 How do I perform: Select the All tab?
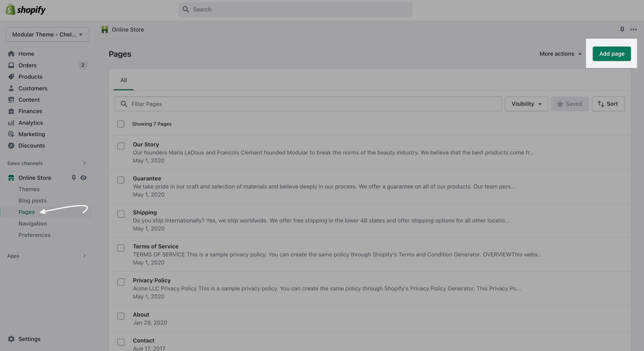coord(124,80)
